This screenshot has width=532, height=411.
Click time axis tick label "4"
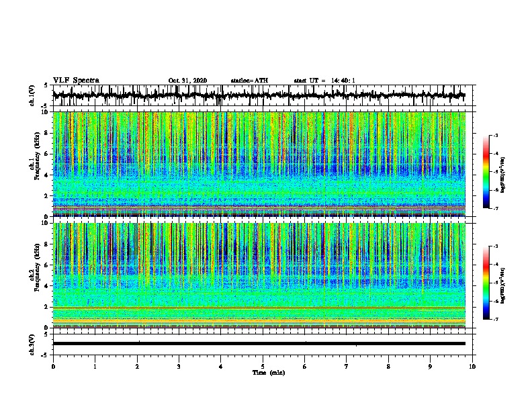(x=220, y=367)
